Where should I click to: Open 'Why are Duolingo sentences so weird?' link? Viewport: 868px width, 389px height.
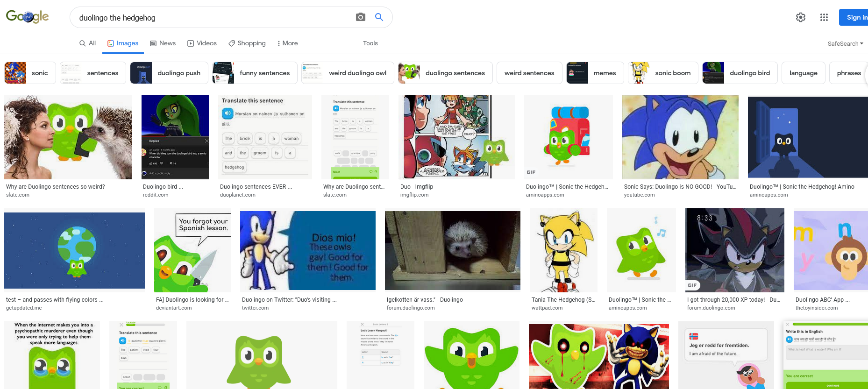56,187
